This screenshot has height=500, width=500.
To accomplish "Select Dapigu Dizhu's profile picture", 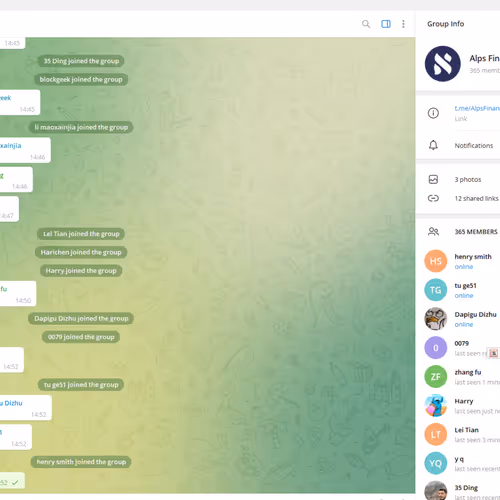I will [x=436, y=319].
